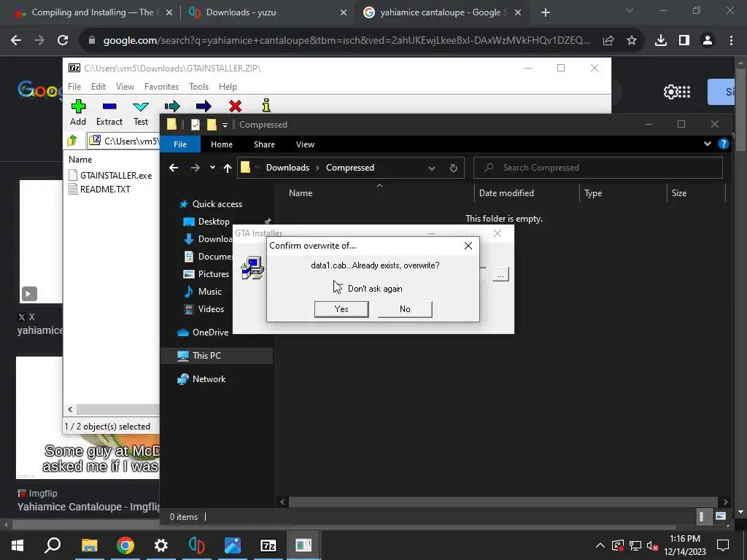Expand the Explorer ribbon chevron

tap(708, 144)
